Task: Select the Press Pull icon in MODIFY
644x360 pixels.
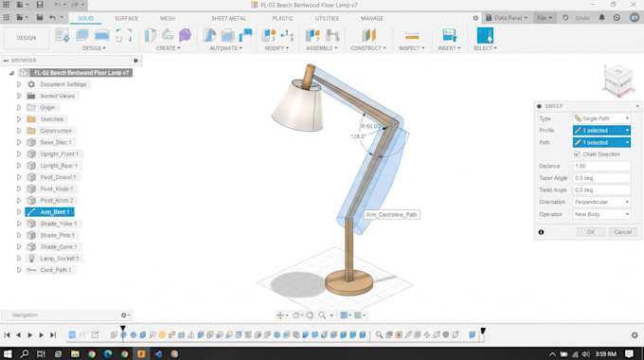Action: coord(269,35)
